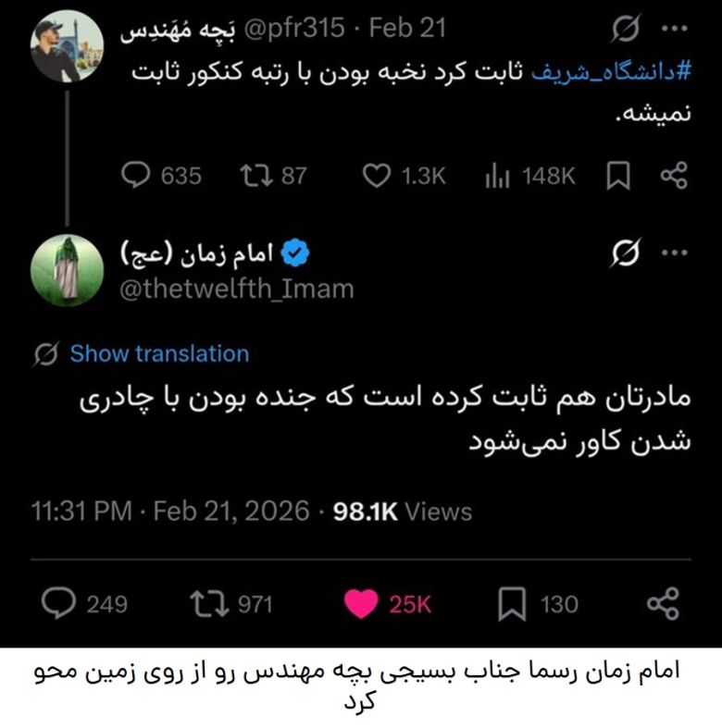Screen dimensions: 722x728
Task: Click Show translation link
Action: coord(159,353)
